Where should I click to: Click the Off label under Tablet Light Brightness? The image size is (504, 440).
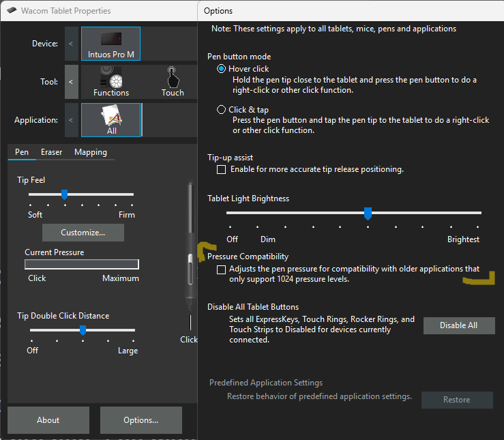pos(232,239)
